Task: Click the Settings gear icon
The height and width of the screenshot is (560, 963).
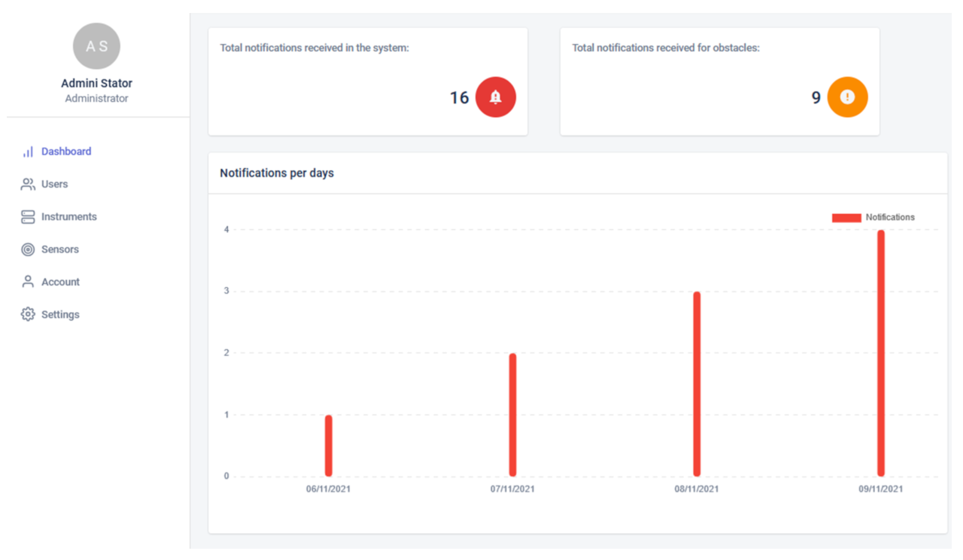Action: pyautogui.click(x=28, y=314)
